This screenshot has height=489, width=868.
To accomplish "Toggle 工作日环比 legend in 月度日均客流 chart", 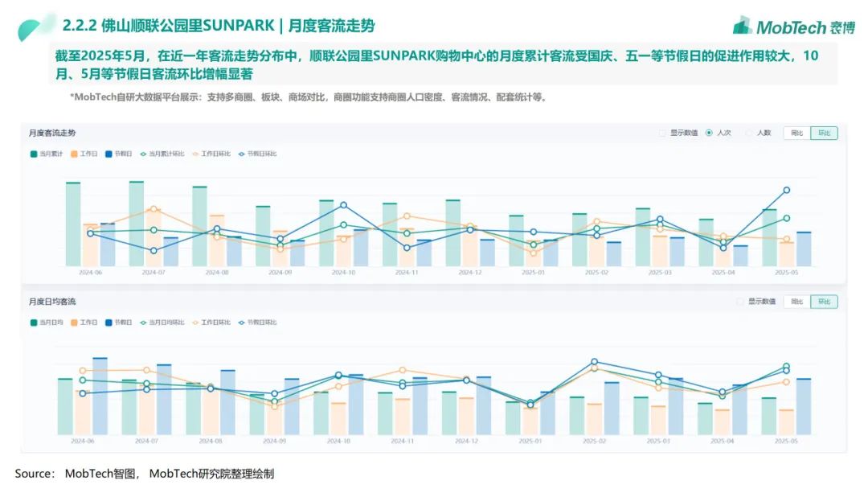I will (211, 323).
